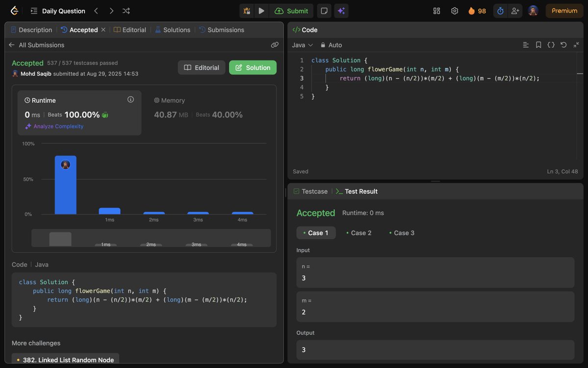Click the green Solution button
Image resolution: width=588 pixels, height=368 pixels.
pyautogui.click(x=253, y=68)
